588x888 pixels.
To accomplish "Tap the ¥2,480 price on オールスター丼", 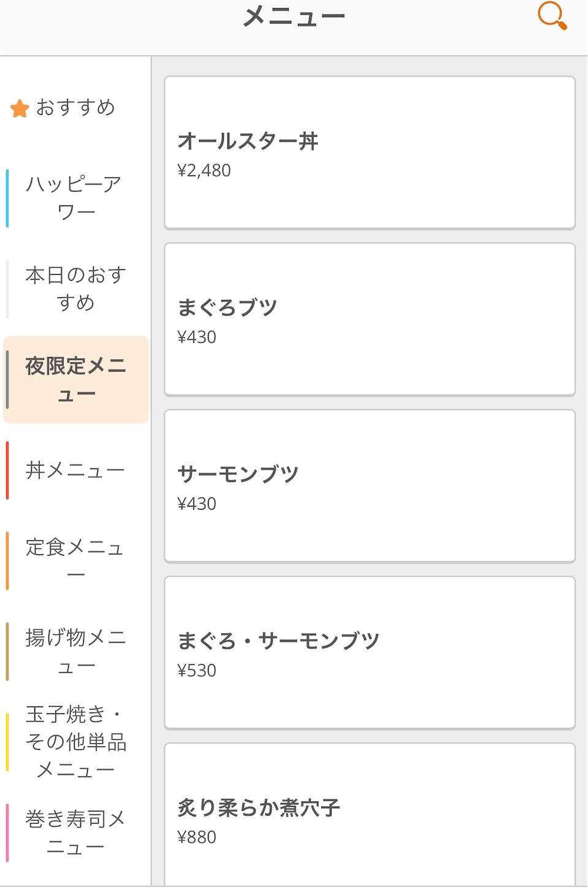I will (x=204, y=170).
